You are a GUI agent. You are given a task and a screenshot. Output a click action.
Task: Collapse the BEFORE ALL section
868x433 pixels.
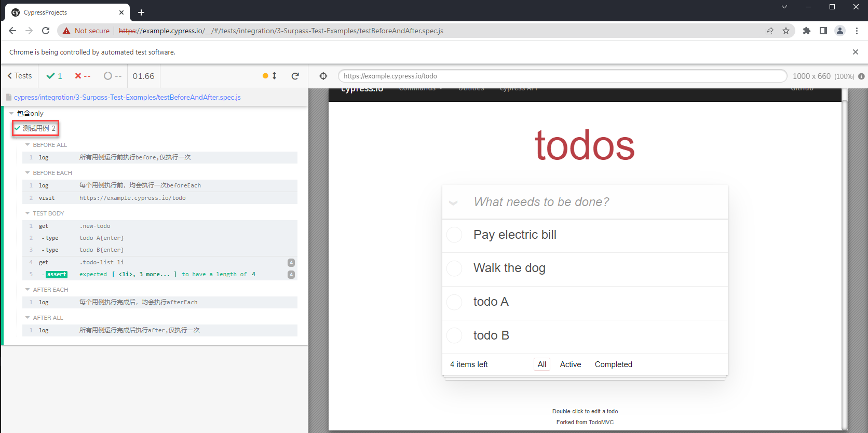(28, 145)
